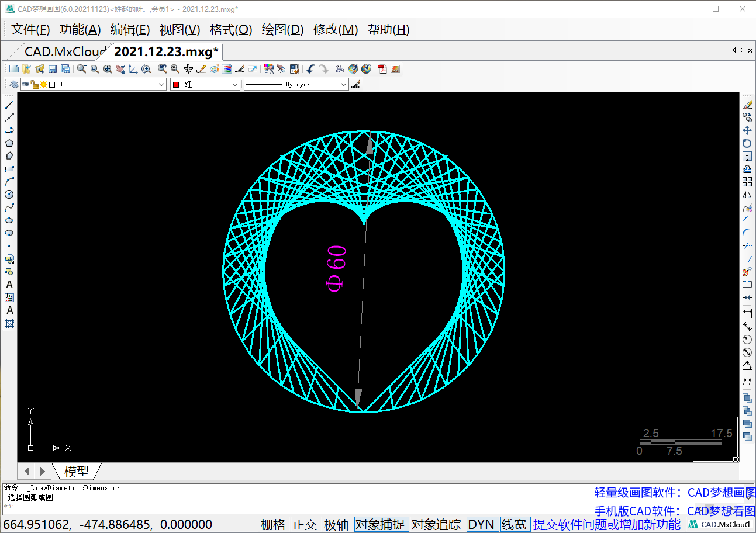
Task: Open the 文件(F) menu
Action: [31, 30]
